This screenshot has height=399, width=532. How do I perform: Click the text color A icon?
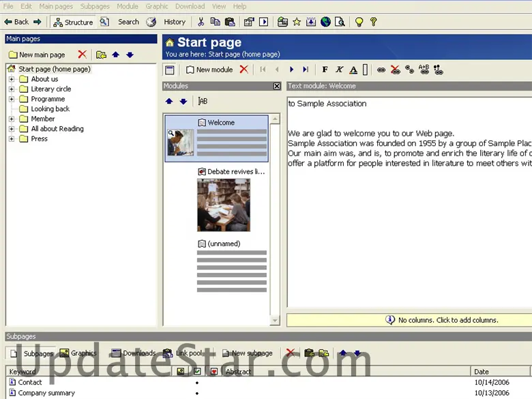click(353, 70)
